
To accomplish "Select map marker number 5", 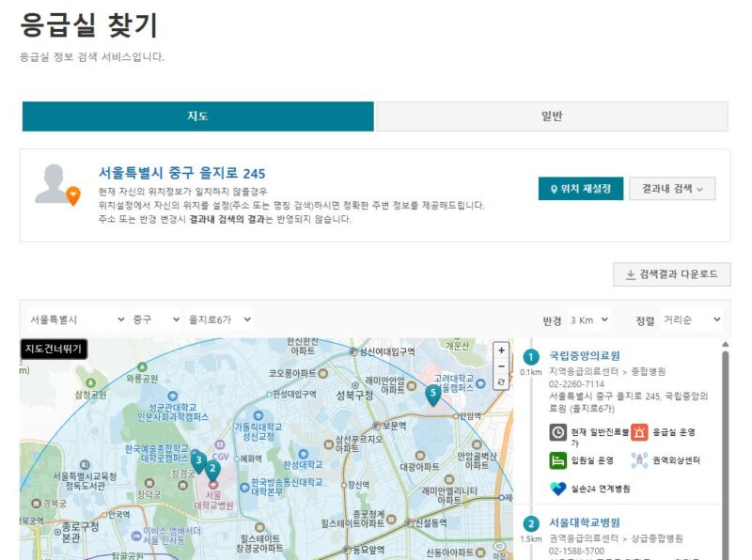I will pos(433,395).
